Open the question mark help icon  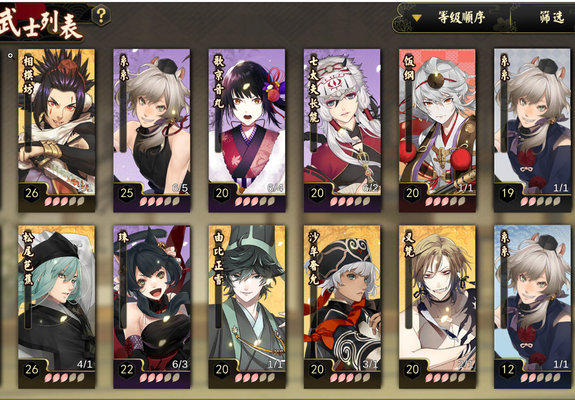[x=101, y=15]
